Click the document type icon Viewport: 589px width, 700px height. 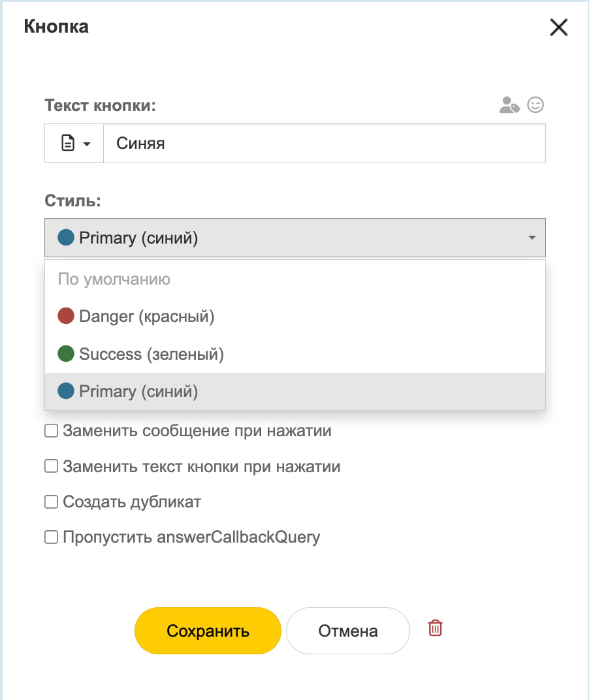click(67, 144)
